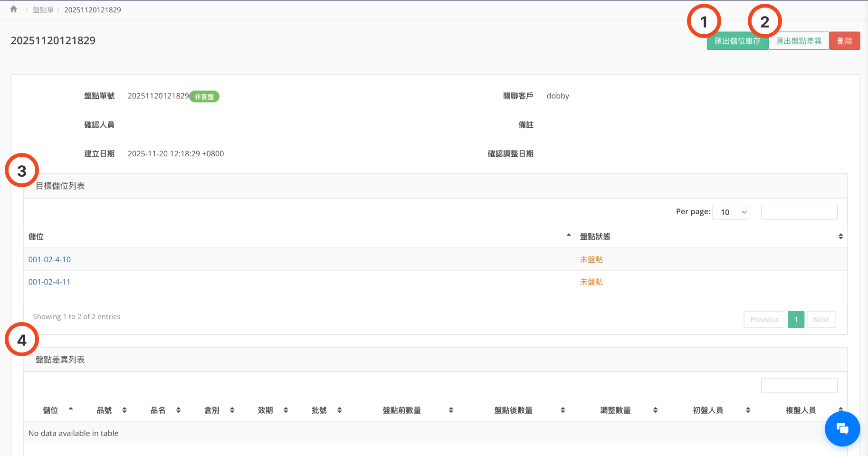Sort difference table by 批號 arrows

[339, 410]
